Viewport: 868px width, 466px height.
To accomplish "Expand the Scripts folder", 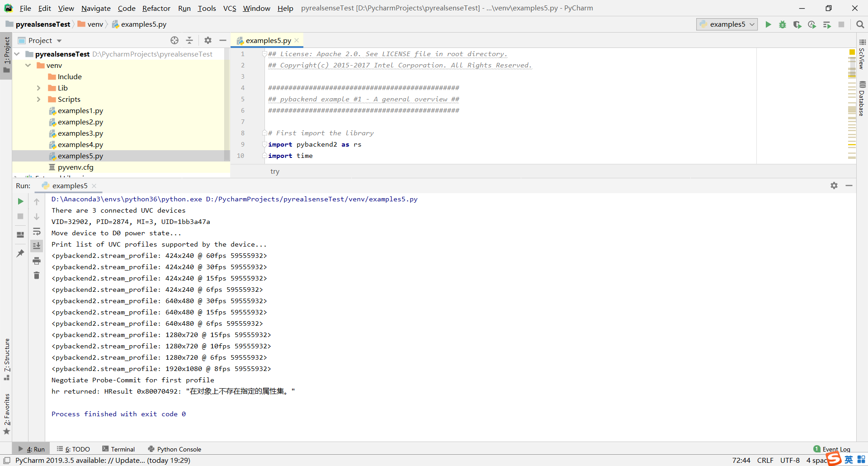I will point(39,99).
